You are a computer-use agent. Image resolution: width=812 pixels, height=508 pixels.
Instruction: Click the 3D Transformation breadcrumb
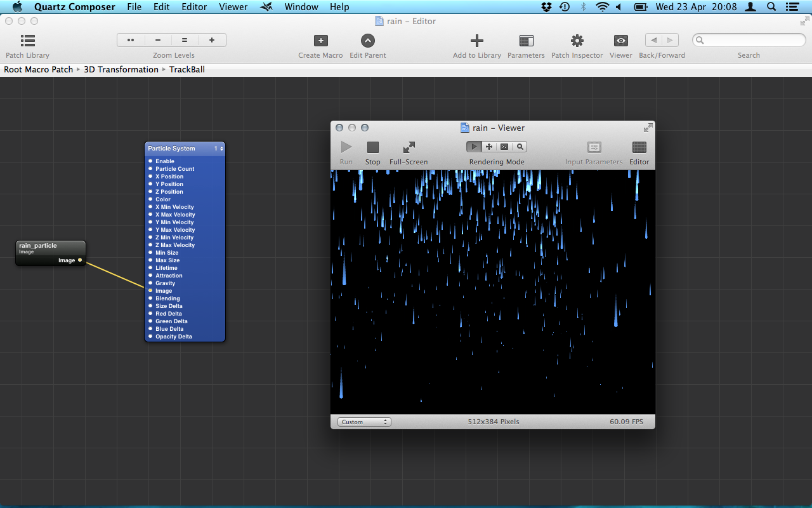[121, 69]
